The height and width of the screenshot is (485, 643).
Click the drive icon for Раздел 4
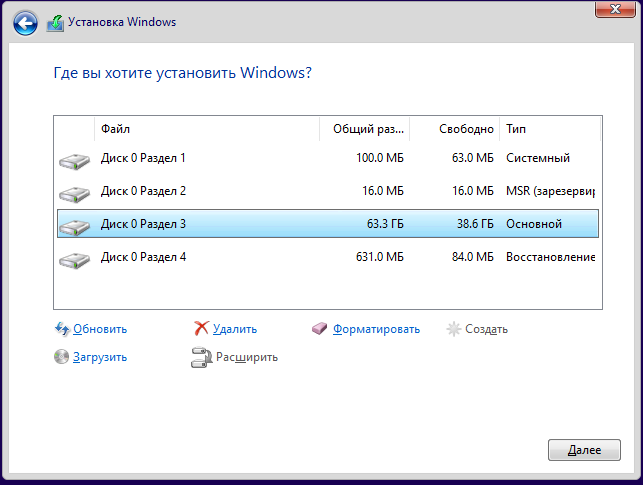point(74,260)
